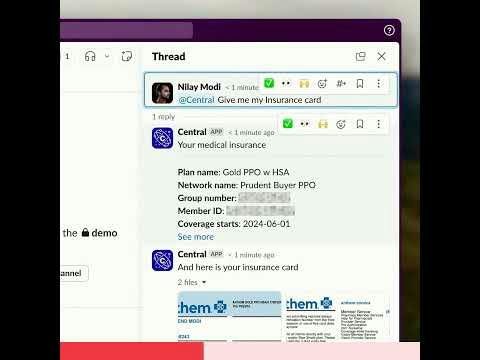React with green checkmark on Nilay's message

pos(269,83)
